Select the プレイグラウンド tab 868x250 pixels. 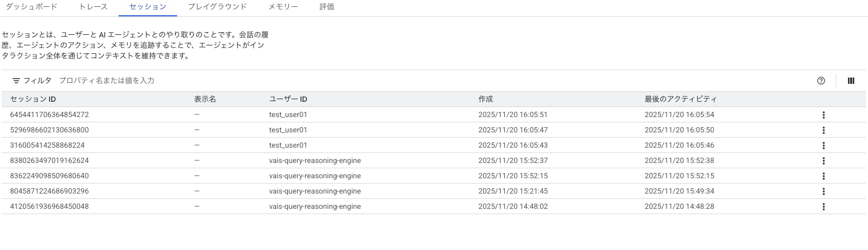point(217,7)
